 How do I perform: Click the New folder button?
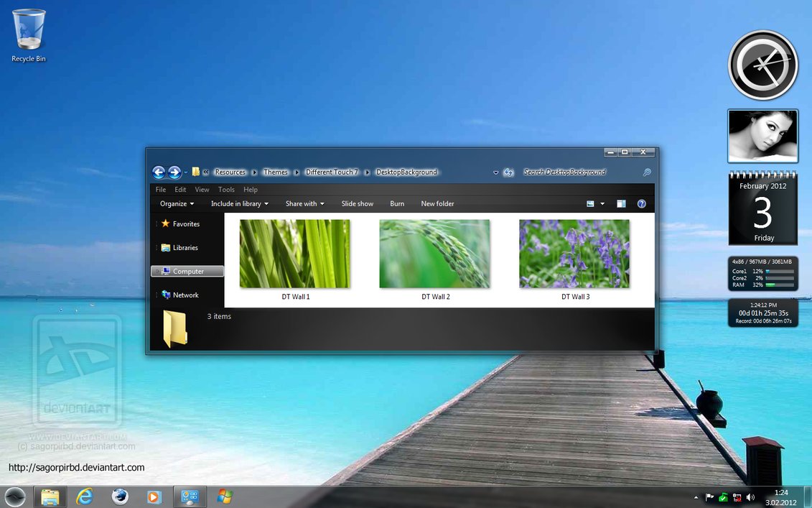pyautogui.click(x=437, y=204)
